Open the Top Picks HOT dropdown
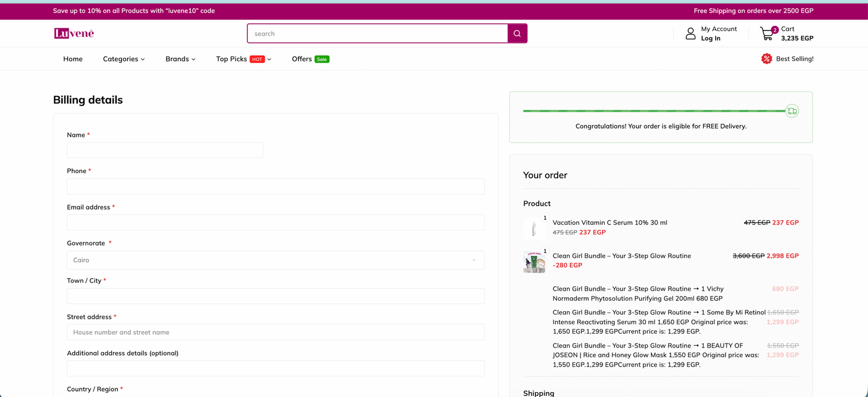This screenshot has height=397, width=868. (x=243, y=59)
